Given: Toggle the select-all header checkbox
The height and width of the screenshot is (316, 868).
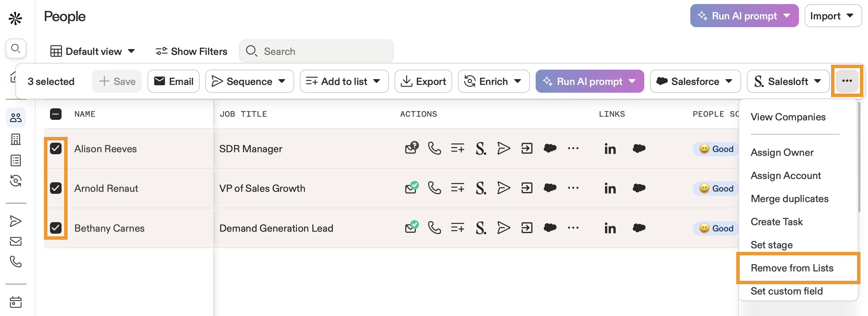Looking at the screenshot, I should 55,114.
